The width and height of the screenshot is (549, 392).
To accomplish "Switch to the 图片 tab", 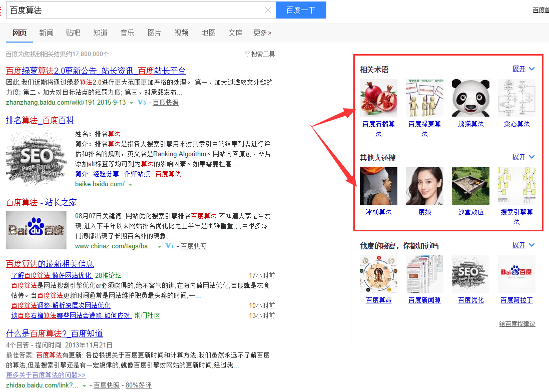I will click(x=154, y=33).
